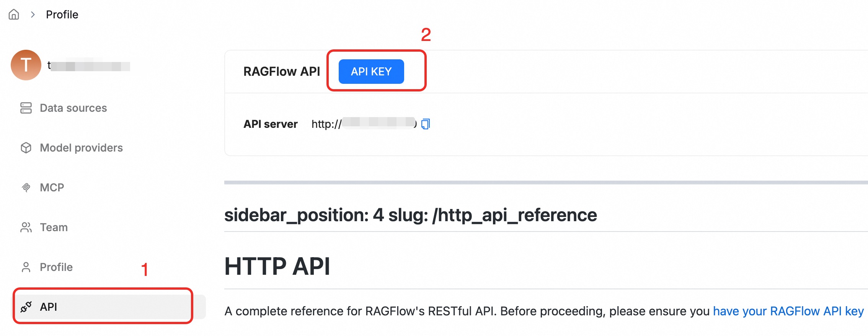Open the Team sidebar item
Viewport: 868px width, 336px height.
click(x=54, y=227)
